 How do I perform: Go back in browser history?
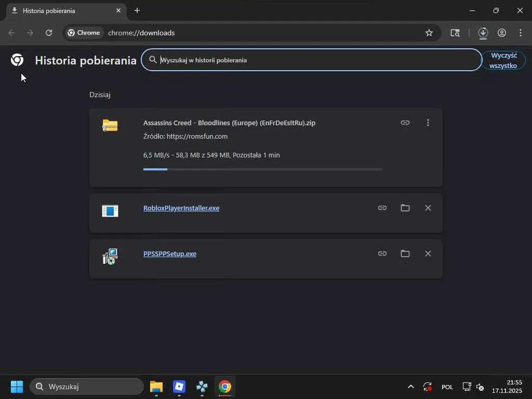11,33
